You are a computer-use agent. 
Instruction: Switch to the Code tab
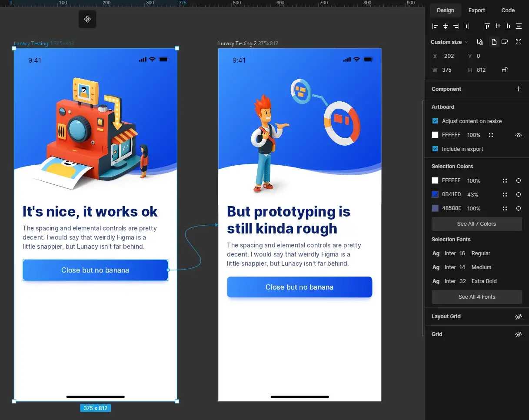508,10
